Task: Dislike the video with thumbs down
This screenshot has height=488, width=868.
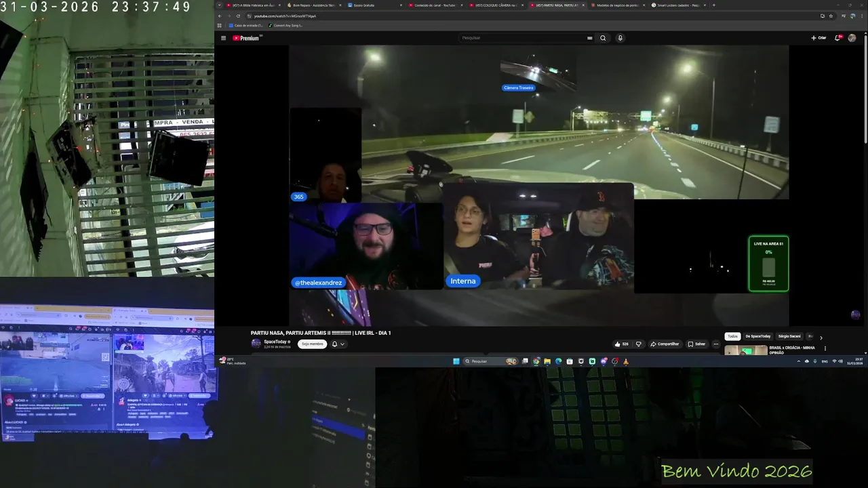Action: [638, 344]
